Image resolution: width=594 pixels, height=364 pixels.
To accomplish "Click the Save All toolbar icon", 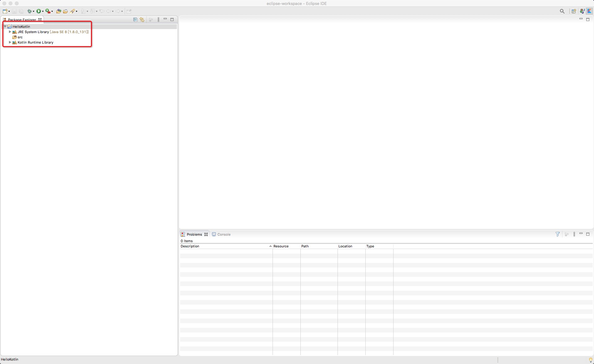I will 21,11.
